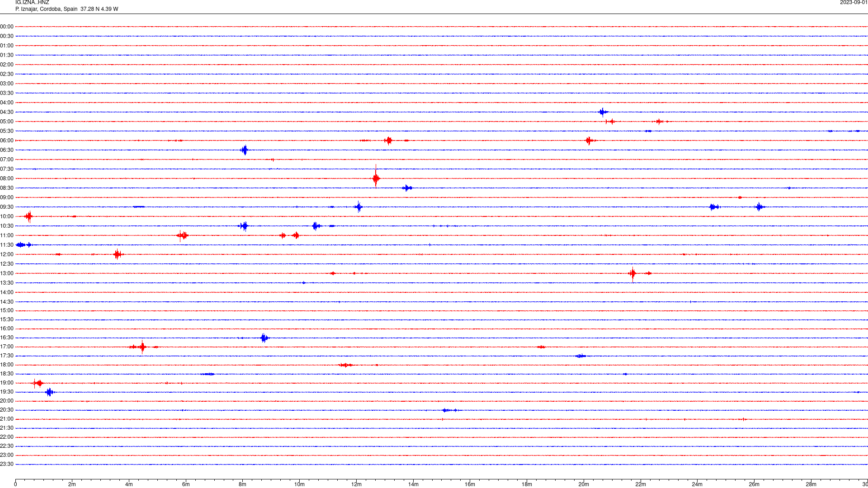Select the 11:00 row label
868x488 pixels.
click(x=7, y=235)
